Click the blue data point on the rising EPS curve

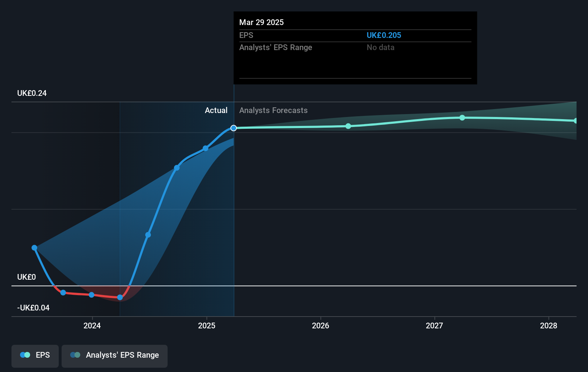tap(177, 168)
